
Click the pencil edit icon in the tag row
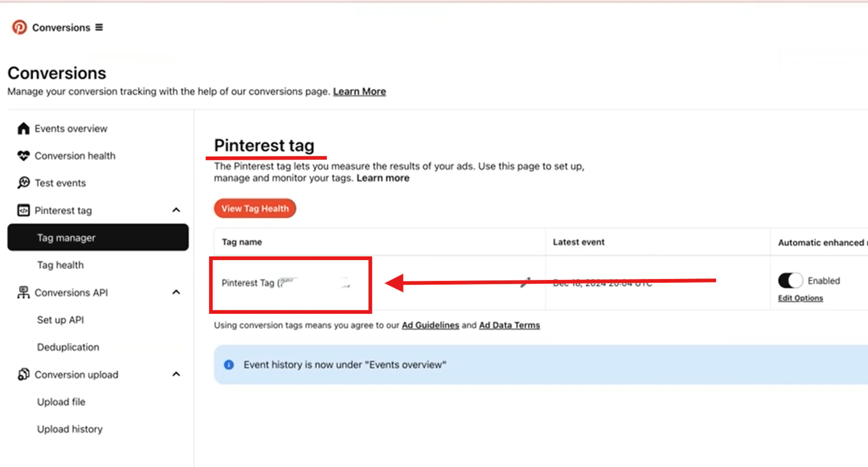point(525,283)
